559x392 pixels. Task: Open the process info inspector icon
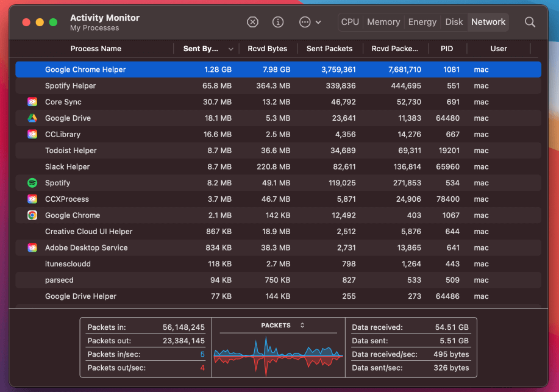(278, 22)
